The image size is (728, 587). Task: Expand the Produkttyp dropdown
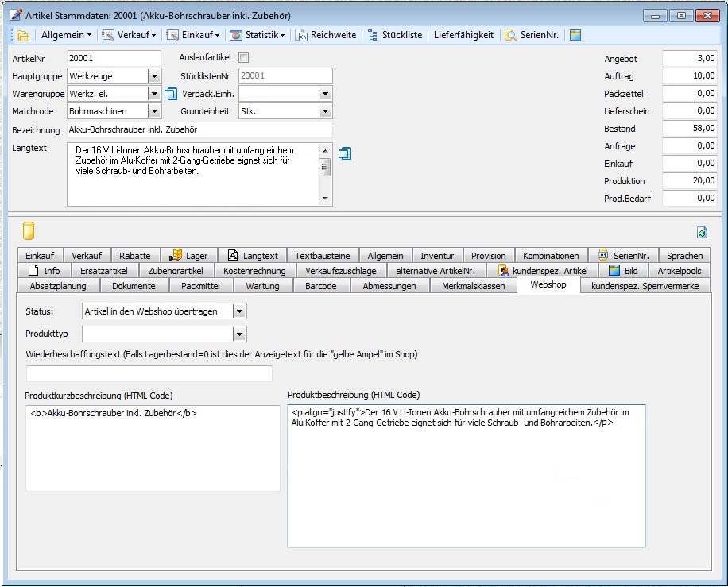tap(240, 334)
